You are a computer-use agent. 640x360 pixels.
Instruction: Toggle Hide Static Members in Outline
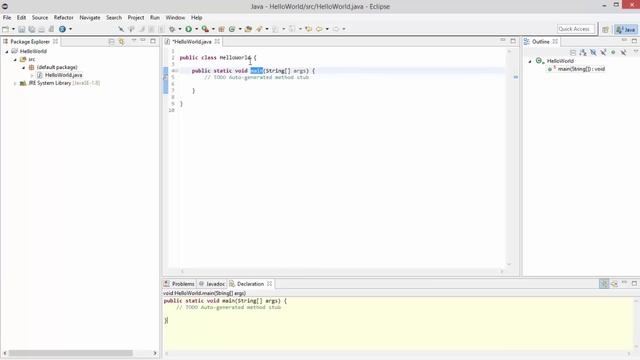(603, 52)
